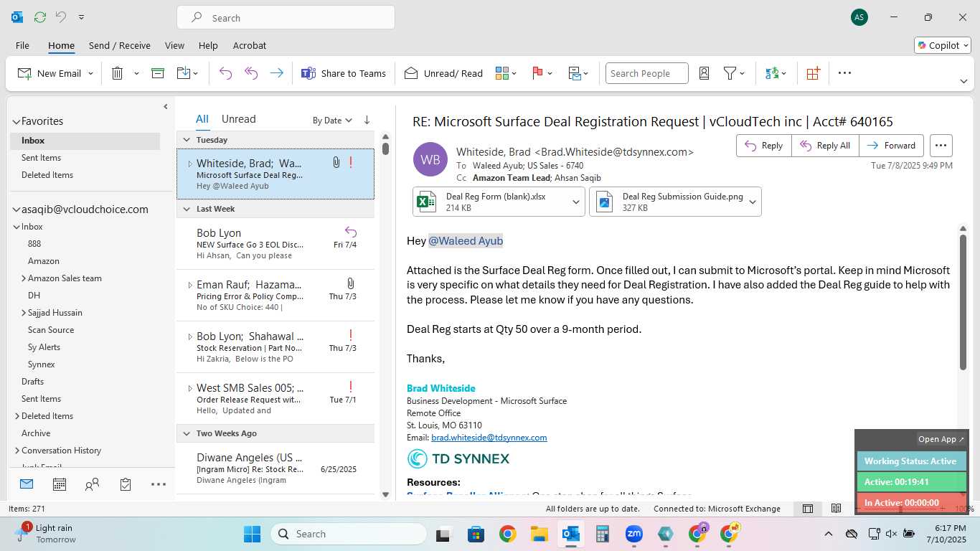The width and height of the screenshot is (980, 551).
Task: Click the Delete trash can icon
Action: 118,73
